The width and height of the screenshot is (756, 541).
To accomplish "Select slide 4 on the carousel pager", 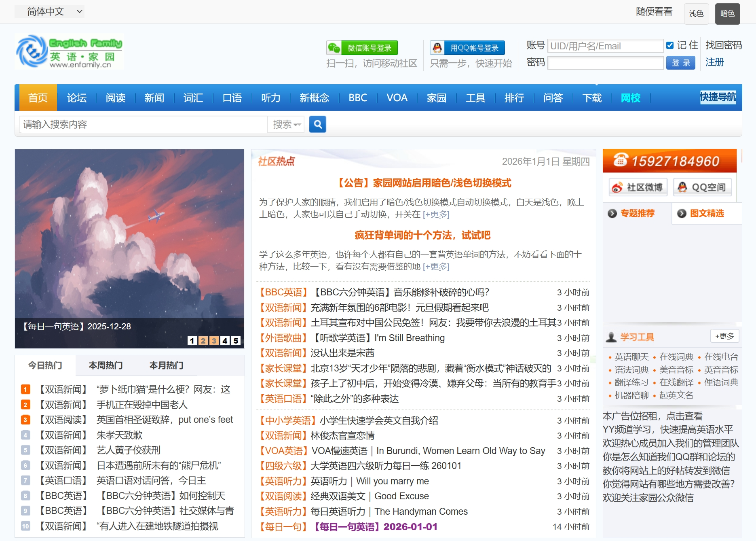I will [x=224, y=341].
